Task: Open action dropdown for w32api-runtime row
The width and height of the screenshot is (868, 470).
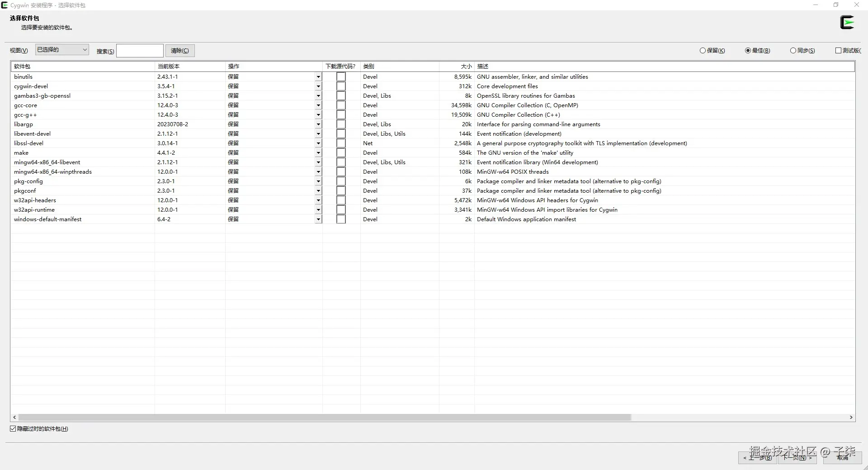Action: click(x=318, y=210)
